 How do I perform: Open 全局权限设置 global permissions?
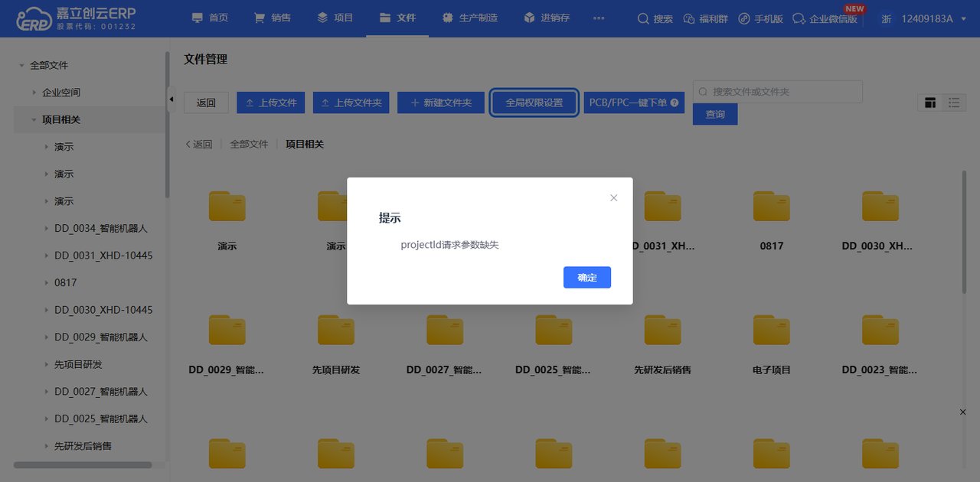click(534, 103)
